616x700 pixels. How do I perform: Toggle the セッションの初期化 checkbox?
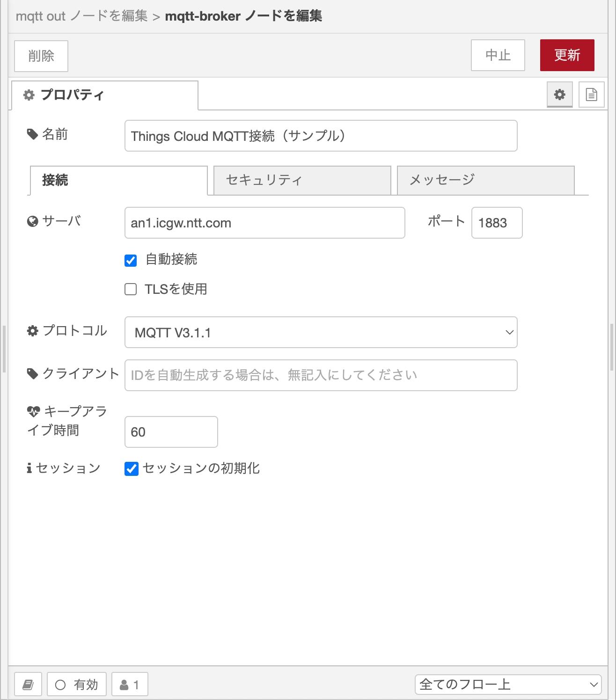tap(132, 468)
